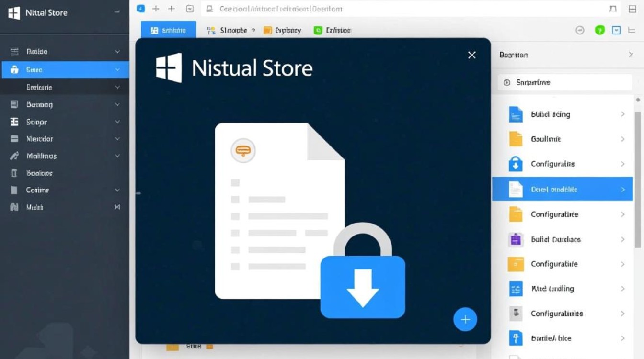Viewport: 644px width, 359px height.
Task: Close the Nistual Store dialog
Action: [x=471, y=55]
